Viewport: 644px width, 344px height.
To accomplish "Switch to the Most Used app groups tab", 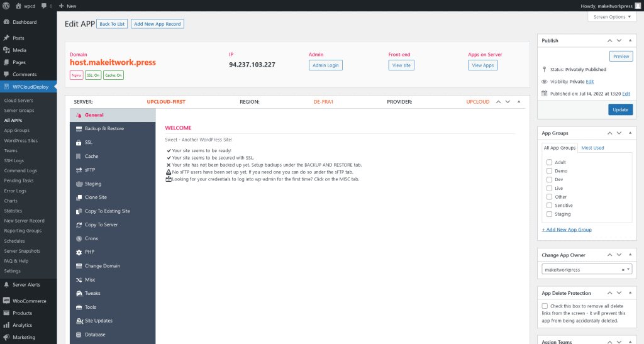I will point(592,148).
